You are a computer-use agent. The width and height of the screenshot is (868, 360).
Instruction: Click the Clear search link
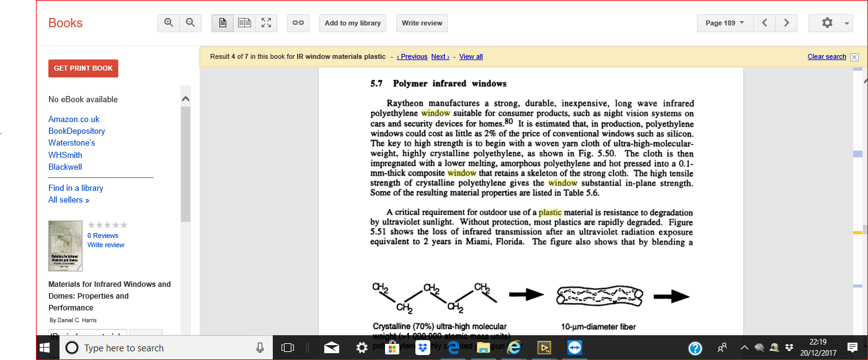[826, 56]
